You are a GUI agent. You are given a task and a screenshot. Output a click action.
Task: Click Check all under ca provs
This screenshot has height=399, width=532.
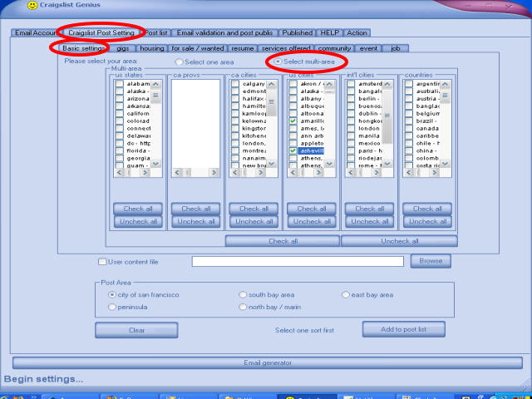196,209
